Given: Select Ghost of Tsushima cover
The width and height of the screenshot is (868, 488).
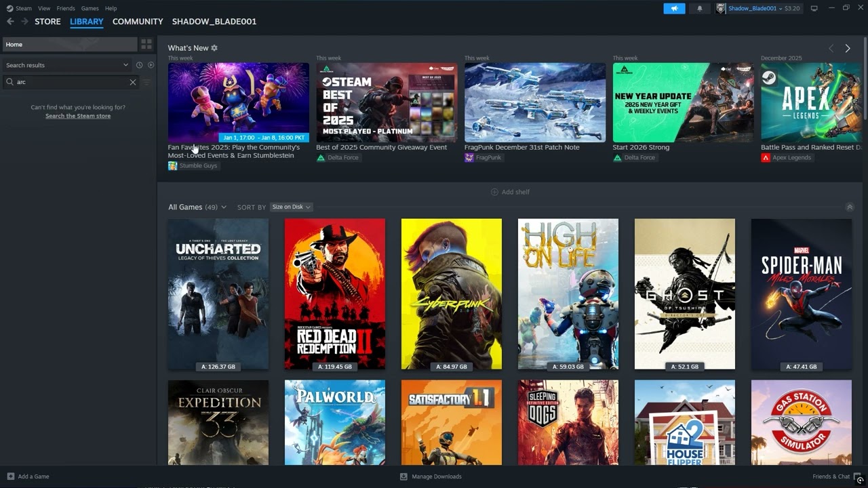Looking at the screenshot, I should pyautogui.click(x=685, y=294).
